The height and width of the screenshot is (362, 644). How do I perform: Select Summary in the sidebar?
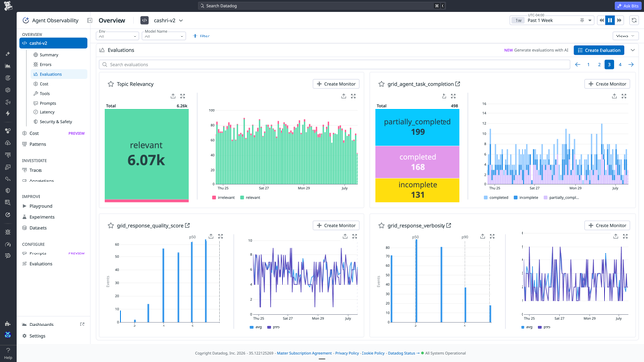tap(49, 55)
